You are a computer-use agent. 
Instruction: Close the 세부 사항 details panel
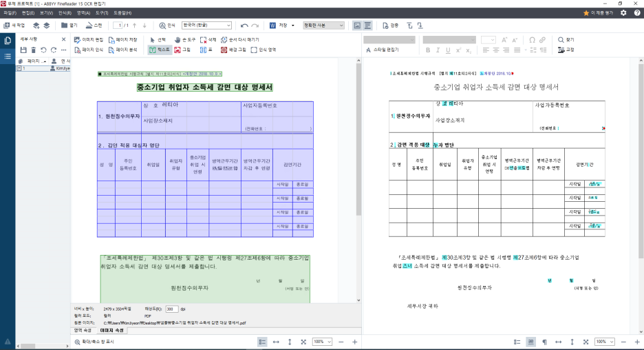pos(64,39)
